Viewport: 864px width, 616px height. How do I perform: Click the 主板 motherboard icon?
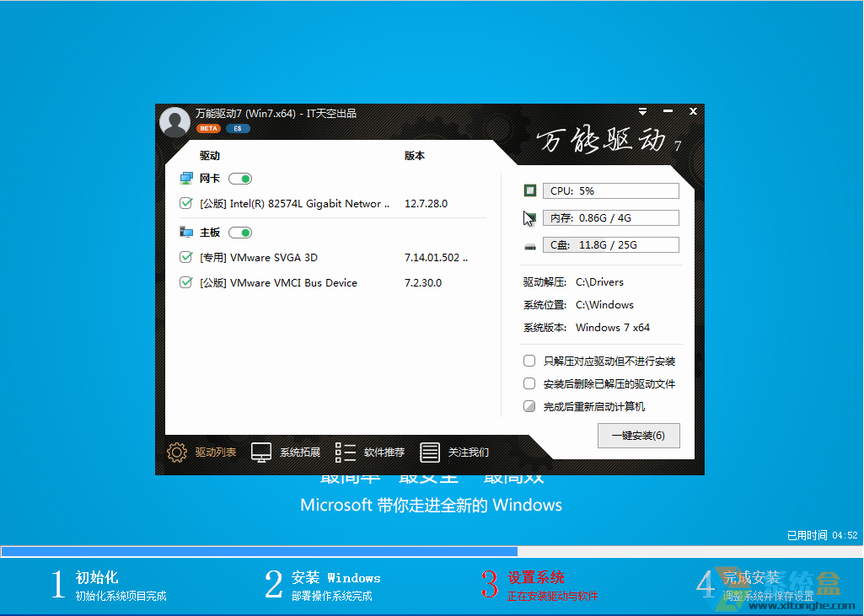click(186, 232)
